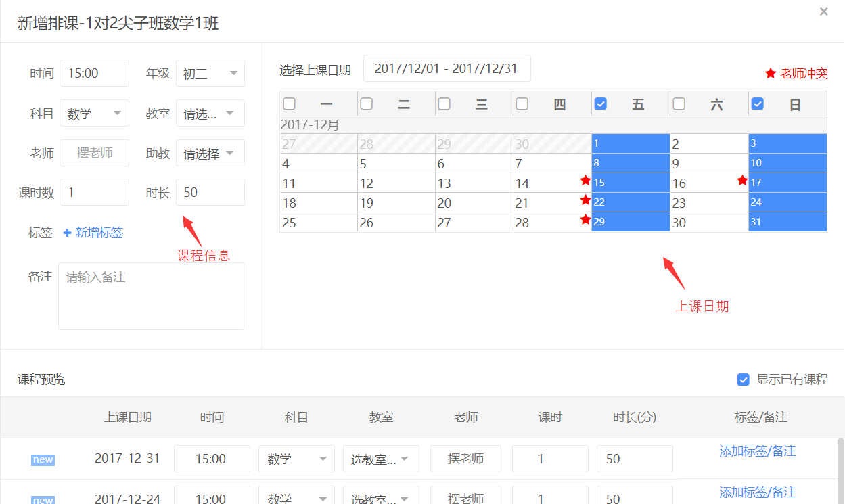Select December 29 in the calendar
The image size is (845, 504).
631,222
